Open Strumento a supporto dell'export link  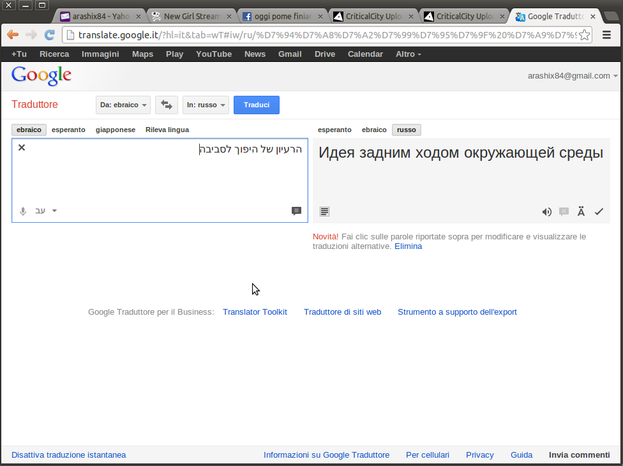pos(457,312)
